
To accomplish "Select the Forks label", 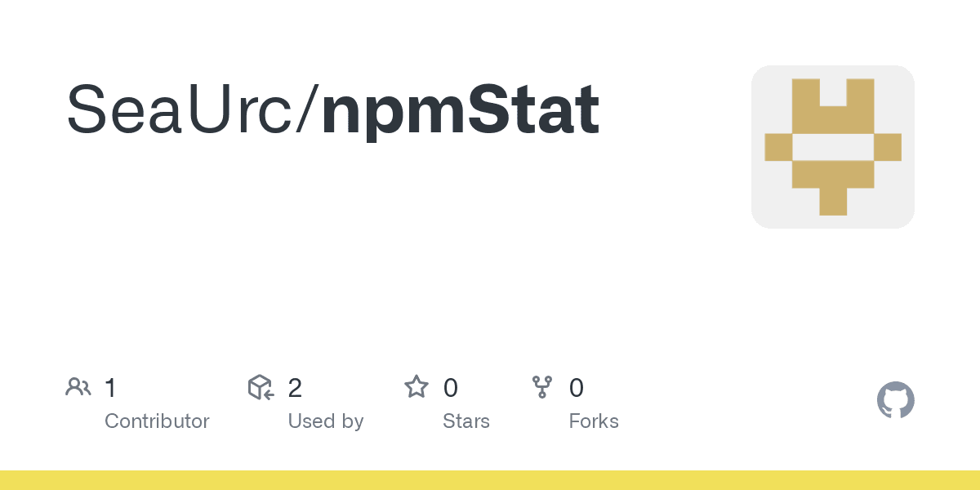I will click(x=594, y=421).
